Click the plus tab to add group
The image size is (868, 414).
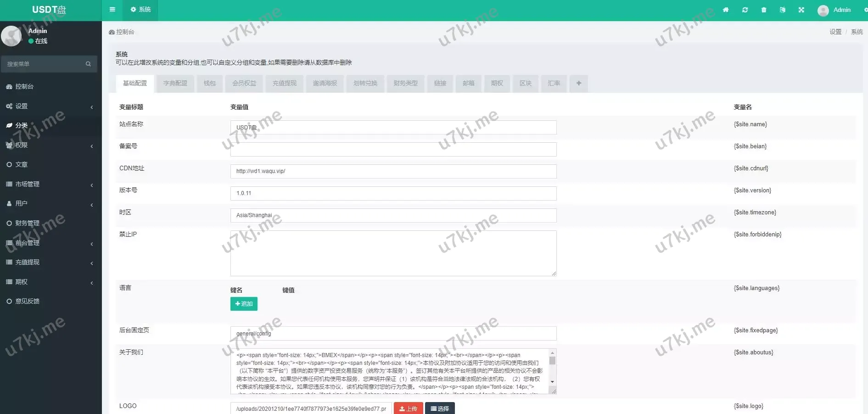coord(579,84)
